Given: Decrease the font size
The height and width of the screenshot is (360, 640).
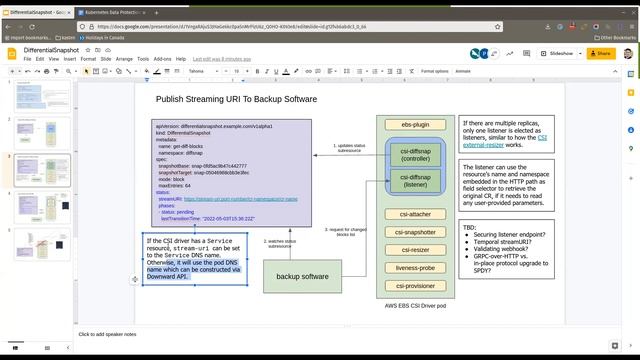Looking at the screenshot, I should coord(226,71).
